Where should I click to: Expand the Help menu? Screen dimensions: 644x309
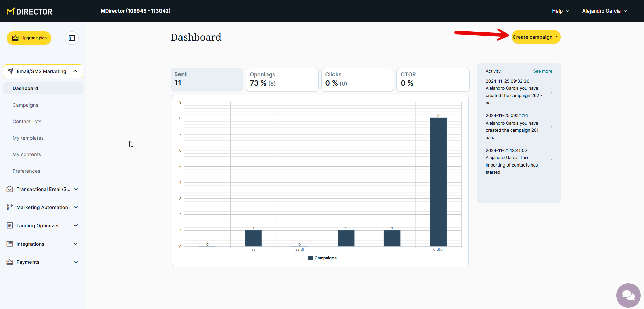click(560, 11)
